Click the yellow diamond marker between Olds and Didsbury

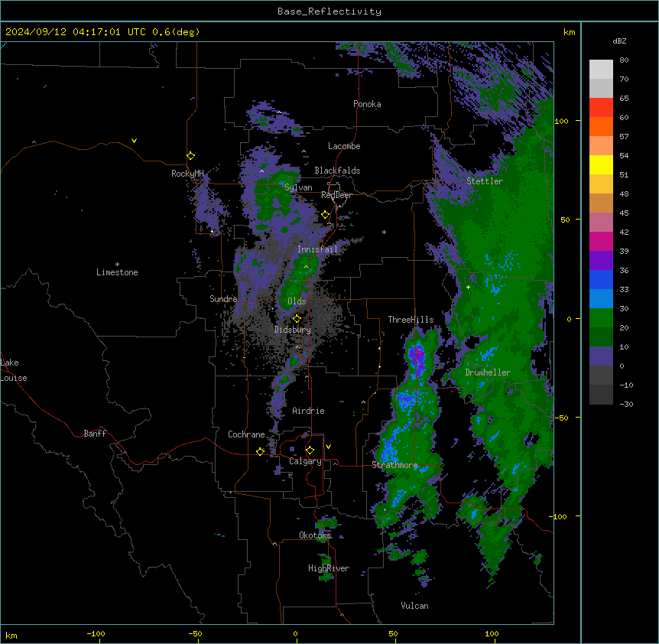[x=297, y=319]
